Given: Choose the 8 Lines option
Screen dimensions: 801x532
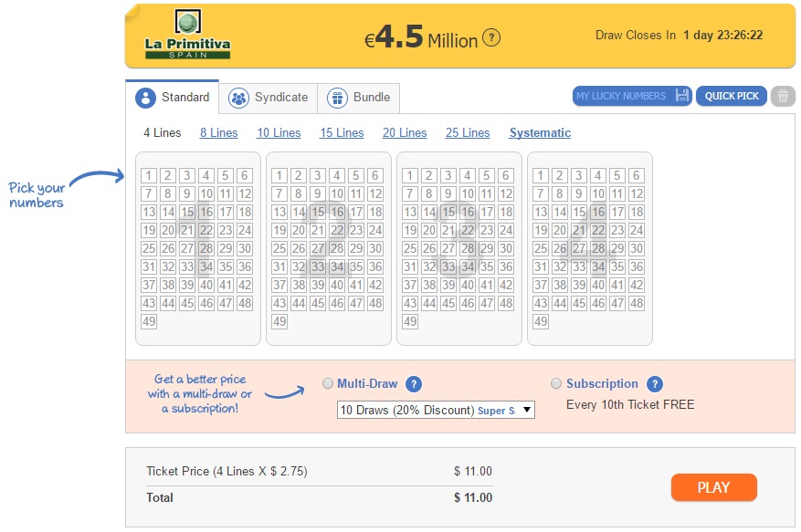Looking at the screenshot, I should pos(218,132).
